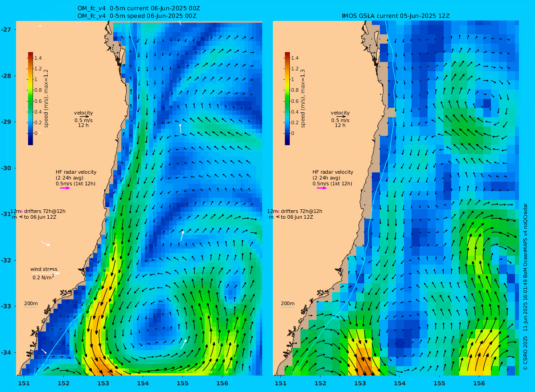This screenshot has width=535, height=392.
Task: Click the '0.2' tick on right colorbar
Action: pos(295,122)
